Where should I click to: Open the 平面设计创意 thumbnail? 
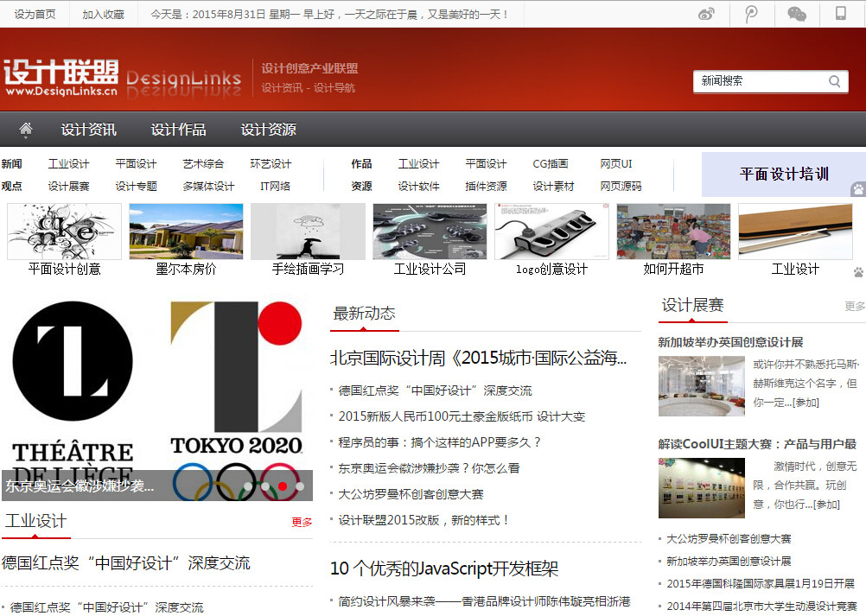(64, 232)
